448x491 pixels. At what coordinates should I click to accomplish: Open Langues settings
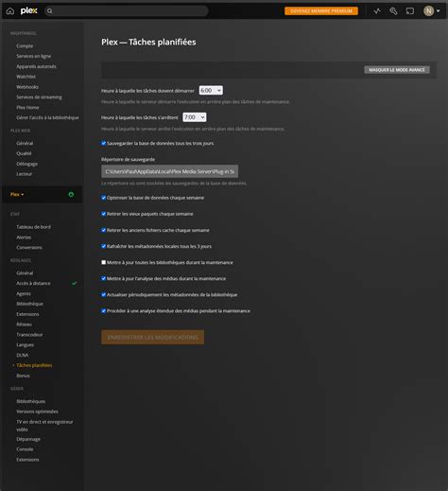(25, 345)
